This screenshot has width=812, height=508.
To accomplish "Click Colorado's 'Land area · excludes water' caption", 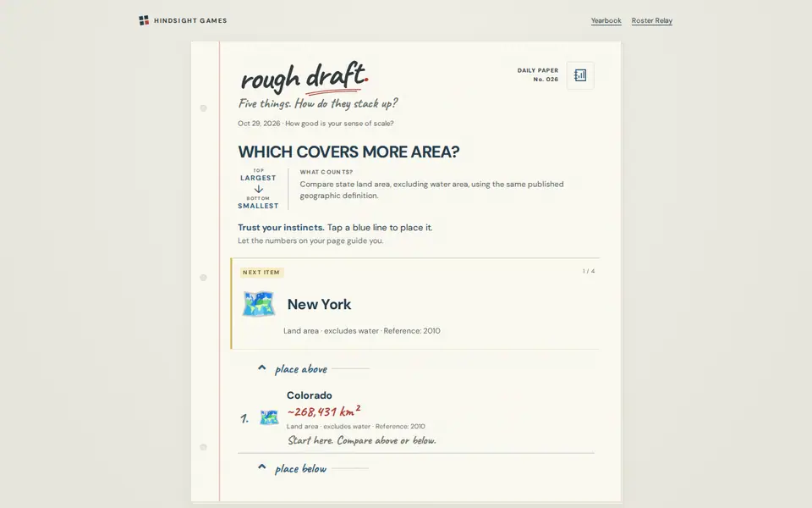I will 356,426.
